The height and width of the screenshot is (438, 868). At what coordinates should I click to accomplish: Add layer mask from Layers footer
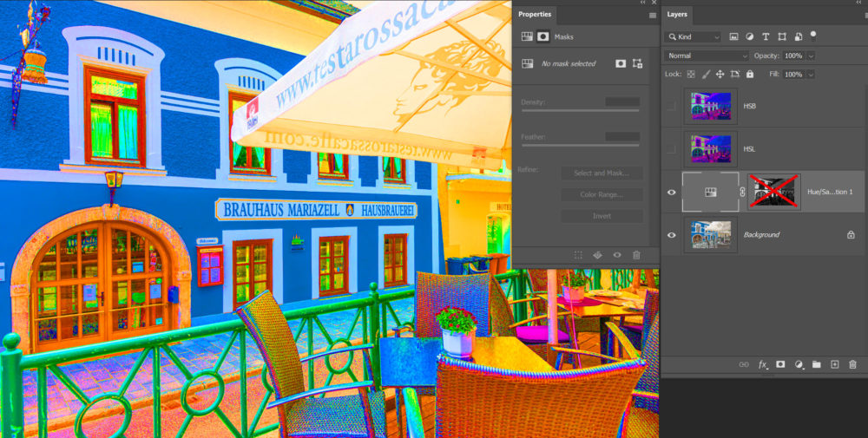(780, 364)
